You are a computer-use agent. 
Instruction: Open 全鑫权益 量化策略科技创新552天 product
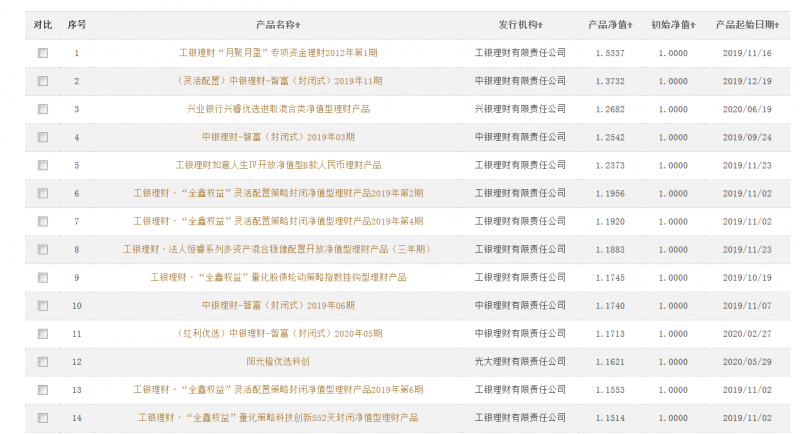pos(278,418)
